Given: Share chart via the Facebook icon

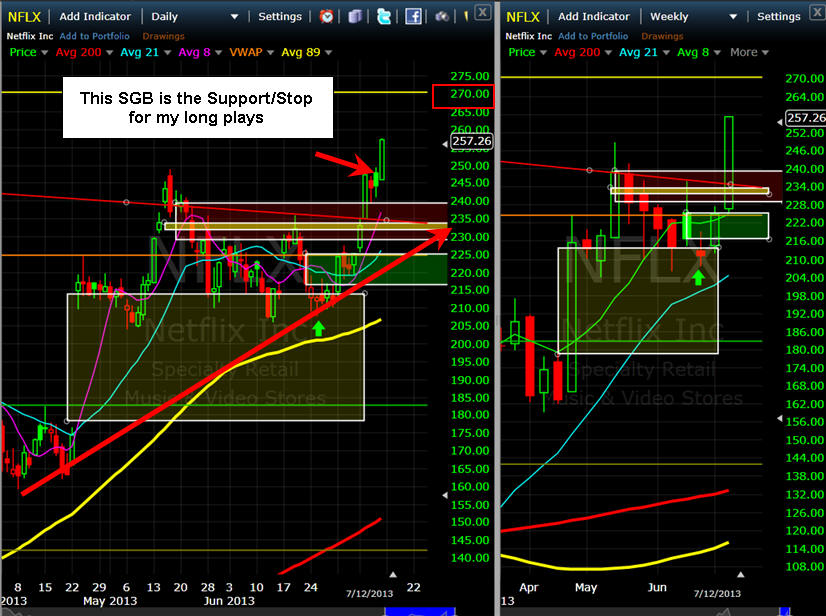Looking at the screenshot, I should [413, 16].
